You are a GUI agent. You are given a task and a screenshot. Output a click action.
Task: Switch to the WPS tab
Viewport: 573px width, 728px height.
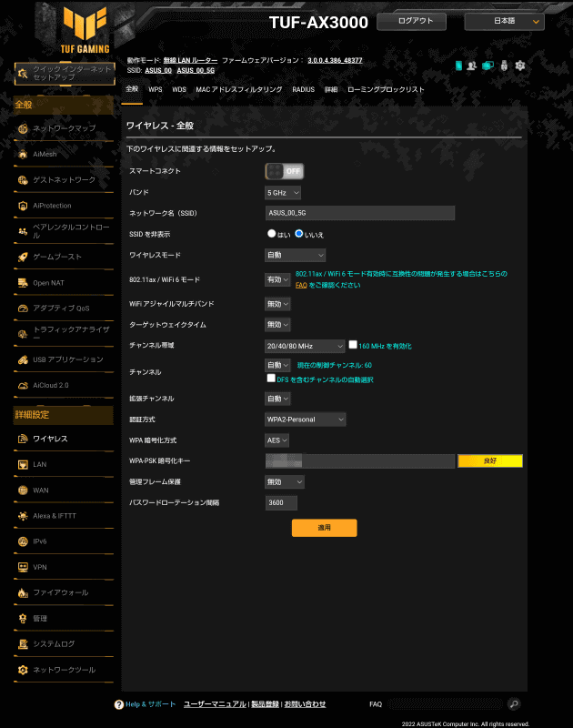coord(156,89)
